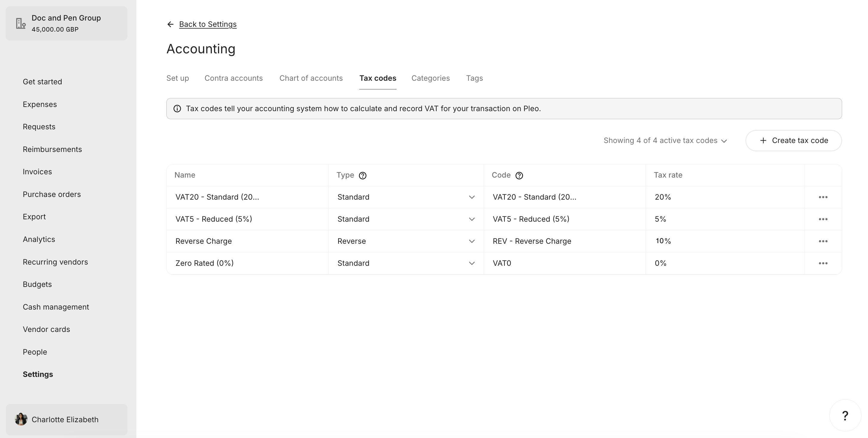This screenshot has height=438, width=868.
Task: Switch to the Chart of accounts tab
Action: coord(311,78)
